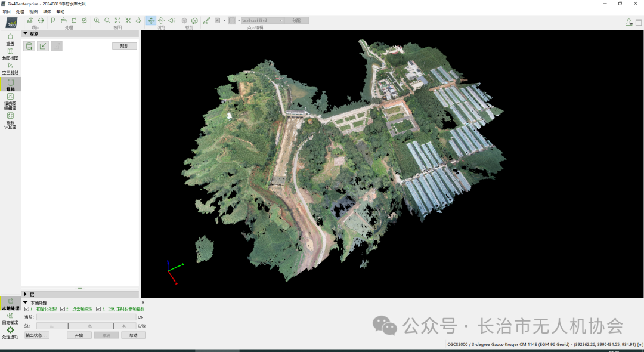The image size is (644, 352).
Task: Open 处理选项 processing options gear
Action: pyautogui.click(x=10, y=333)
